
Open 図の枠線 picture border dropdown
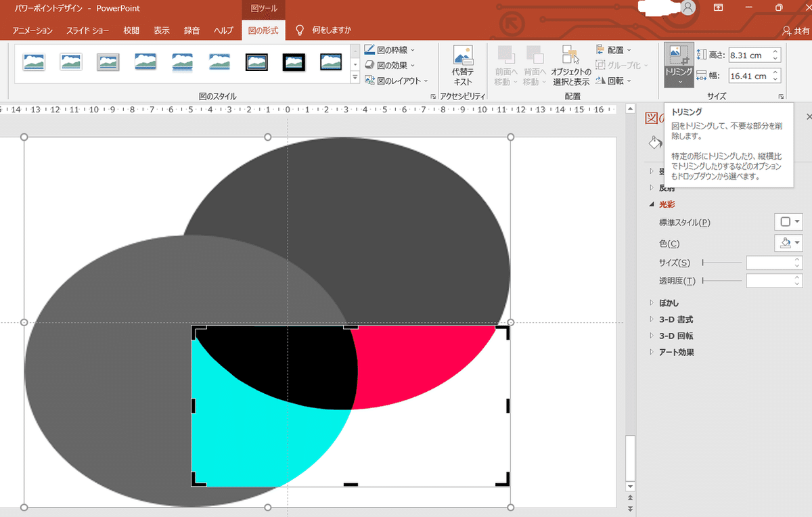click(x=390, y=50)
